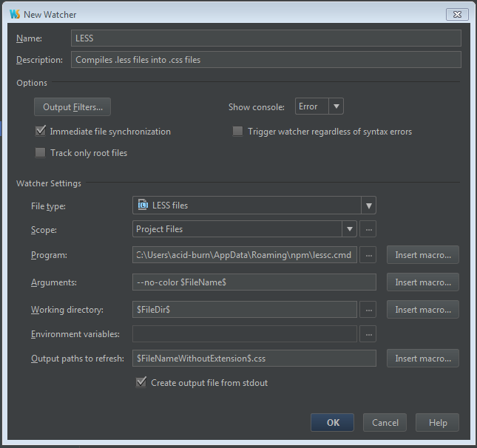Image resolution: width=477 pixels, height=448 pixels.
Task: Browse scopes with ellipsis button next to Scope
Action: (368, 229)
